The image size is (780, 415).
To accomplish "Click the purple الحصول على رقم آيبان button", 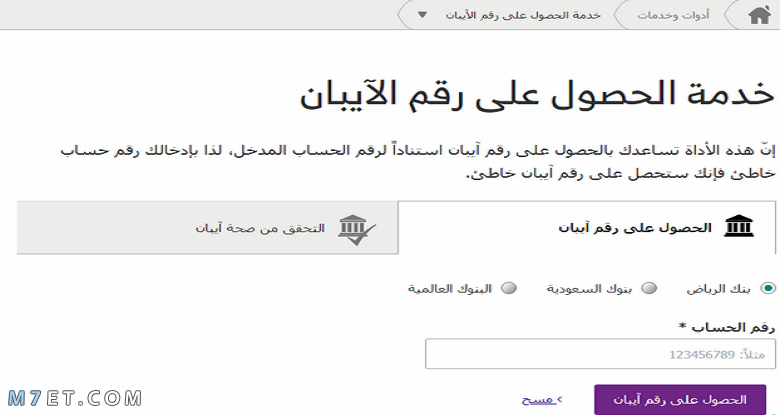I will click(680, 400).
